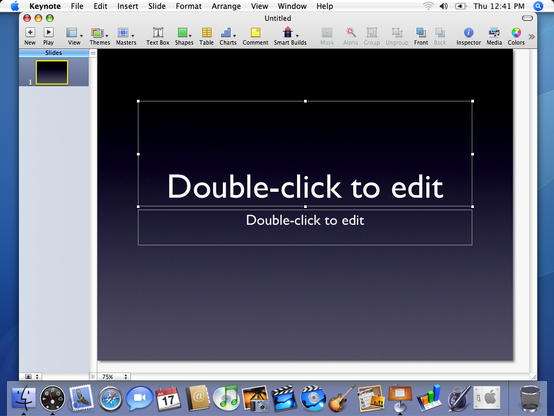This screenshot has width=554, height=416.
Task: Open Mail from the Dock
Action: click(82, 398)
